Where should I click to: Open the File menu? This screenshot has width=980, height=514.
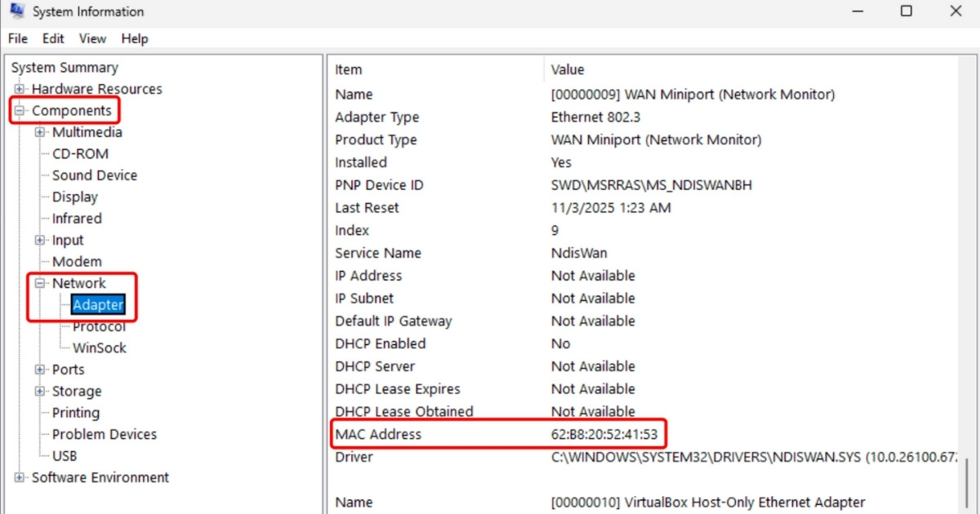point(17,38)
